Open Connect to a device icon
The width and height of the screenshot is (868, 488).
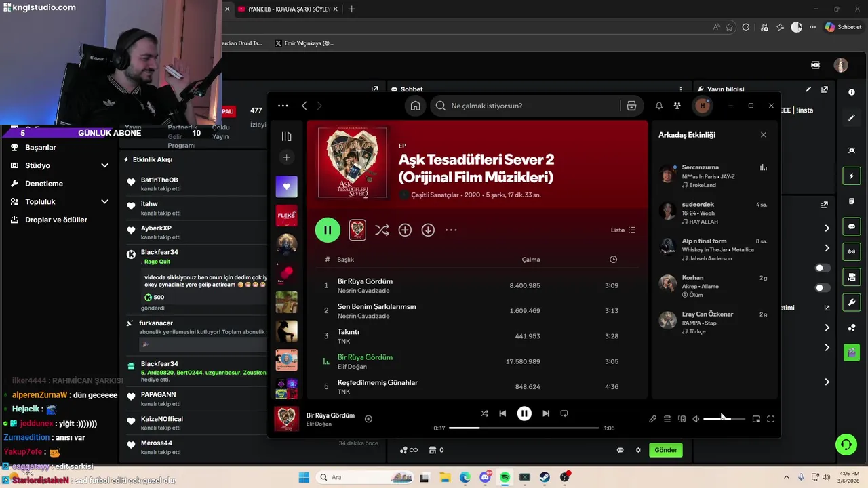pos(682,419)
